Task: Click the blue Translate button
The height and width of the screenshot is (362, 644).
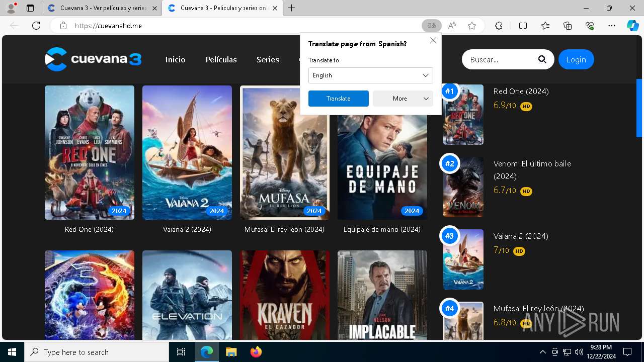Action: click(x=339, y=99)
